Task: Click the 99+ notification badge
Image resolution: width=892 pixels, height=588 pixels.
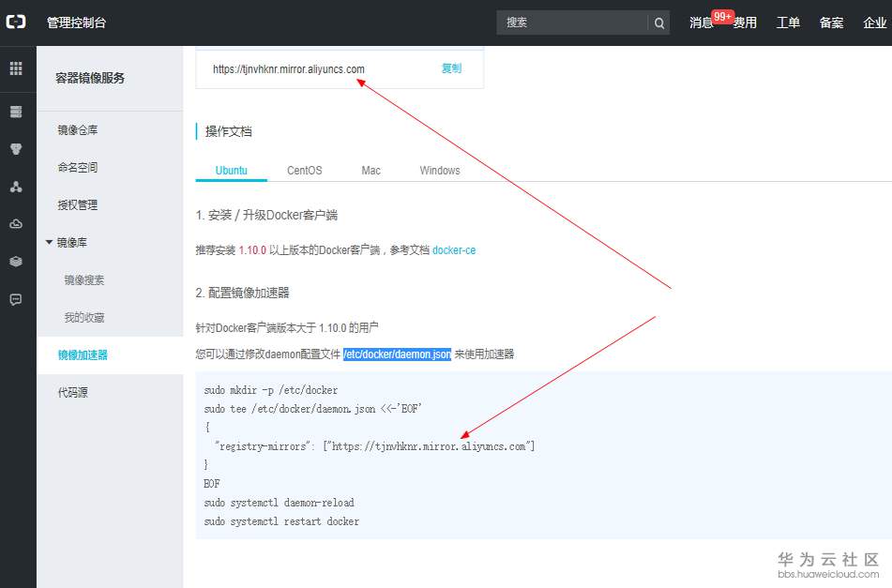Action: 722,17
